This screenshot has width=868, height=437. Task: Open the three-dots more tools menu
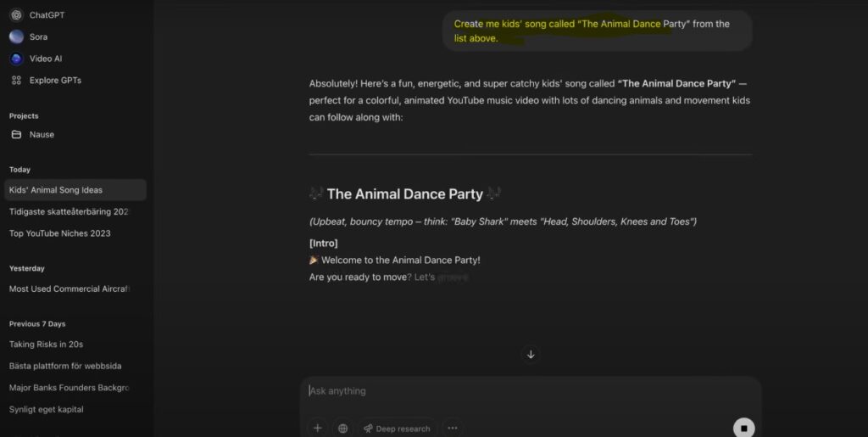point(453,429)
